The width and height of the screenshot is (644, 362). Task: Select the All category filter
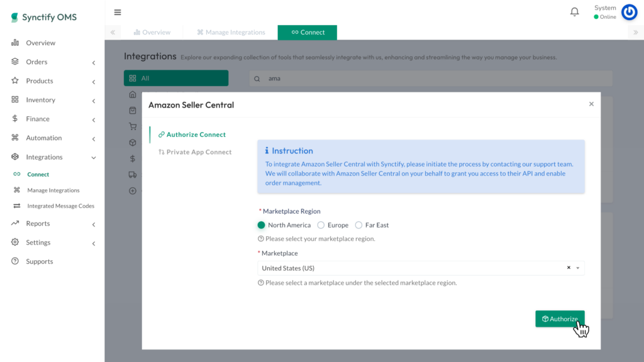point(176,78)
